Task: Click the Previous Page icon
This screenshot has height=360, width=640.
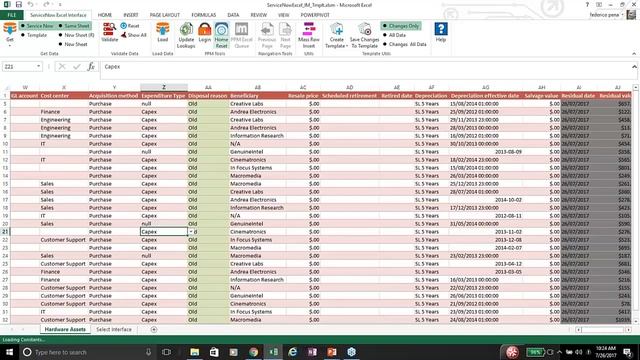Action: 267,30
